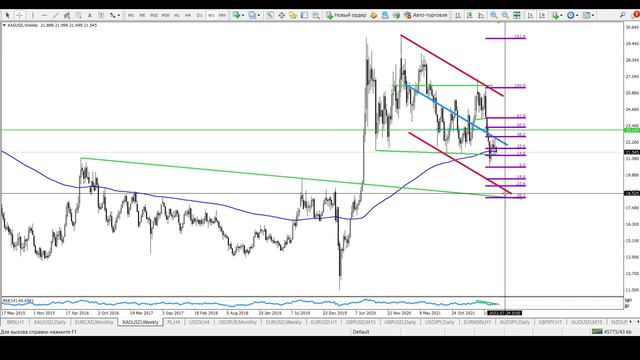640x360 pixels.
Task: Toggle the W1 weekly timeframe
Action: [211, 15]
